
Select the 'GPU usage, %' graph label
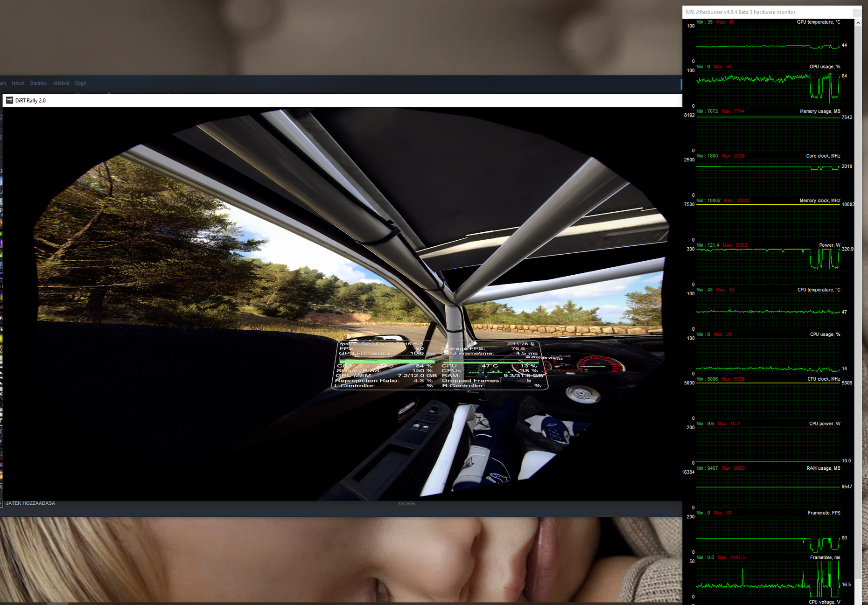pos(825,67)
